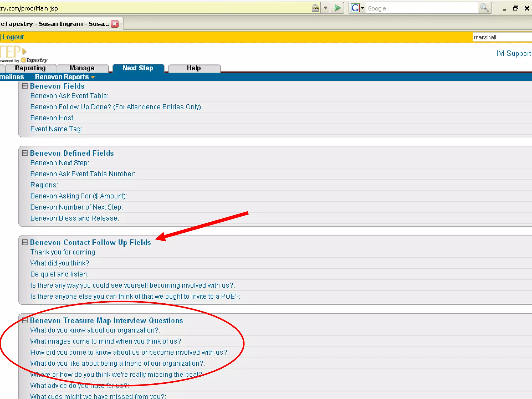Open the Manage tab
This screenshot has height=399, width=532.
pos(82,68)
